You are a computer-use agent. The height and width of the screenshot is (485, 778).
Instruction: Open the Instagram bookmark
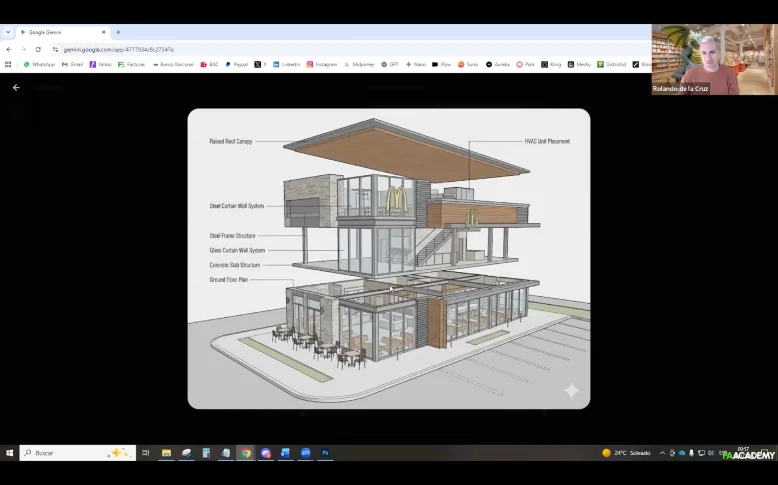(x=321, y=64)
